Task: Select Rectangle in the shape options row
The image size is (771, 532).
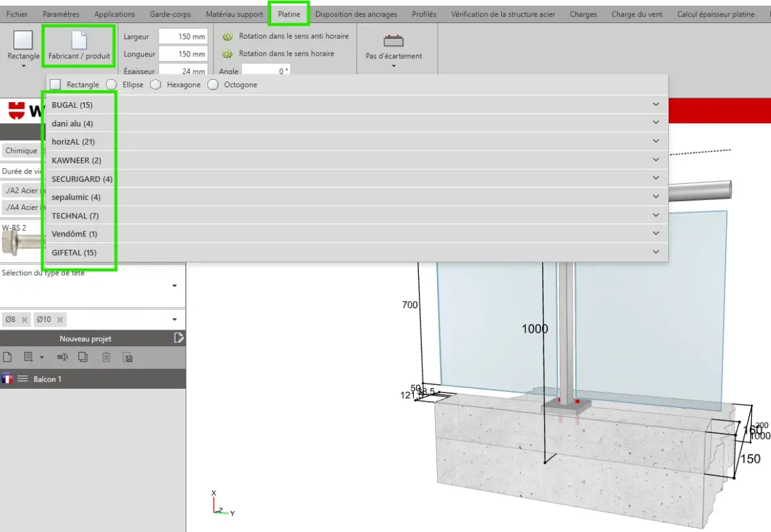Action: click(75, 85)
